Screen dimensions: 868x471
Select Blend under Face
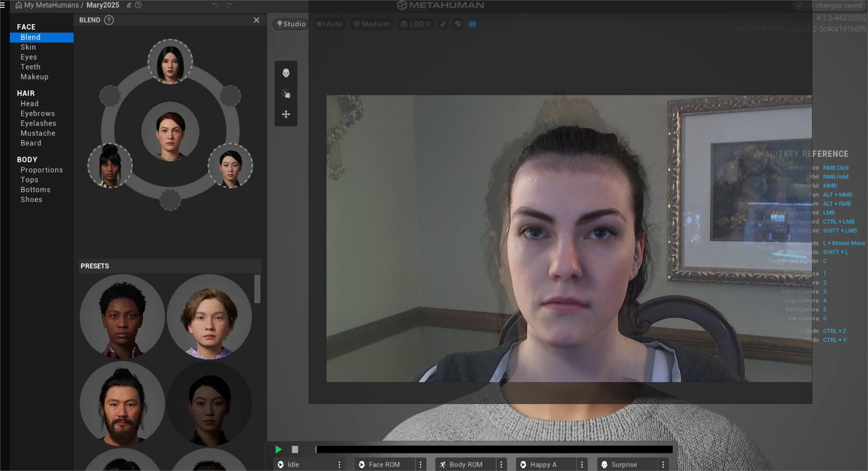click(x=41, y=38)
